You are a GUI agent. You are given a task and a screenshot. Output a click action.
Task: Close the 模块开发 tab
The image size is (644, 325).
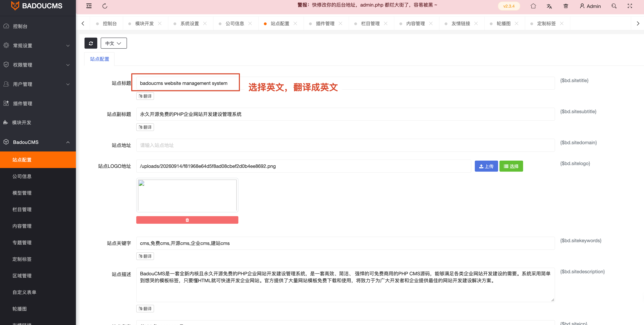coord(160,23)
